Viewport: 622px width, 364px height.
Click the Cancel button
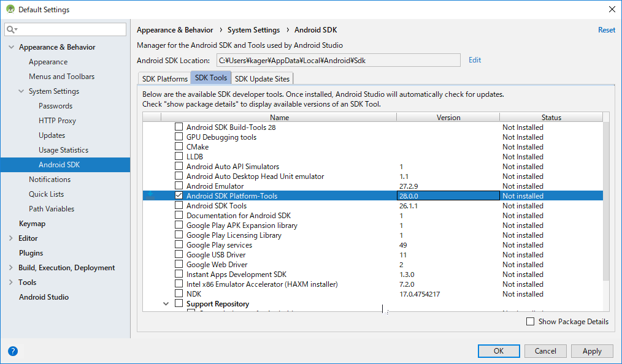[545, 351]
